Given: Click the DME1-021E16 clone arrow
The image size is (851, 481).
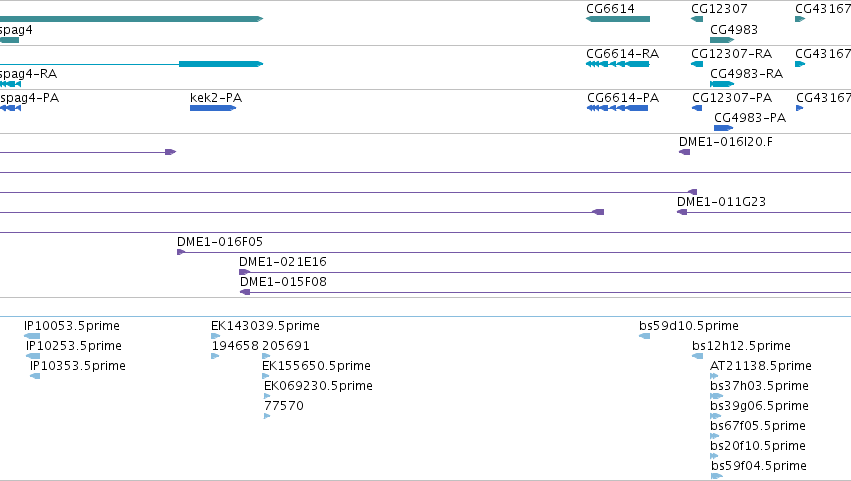Looking at the screenshot, I should coord(245,272).
